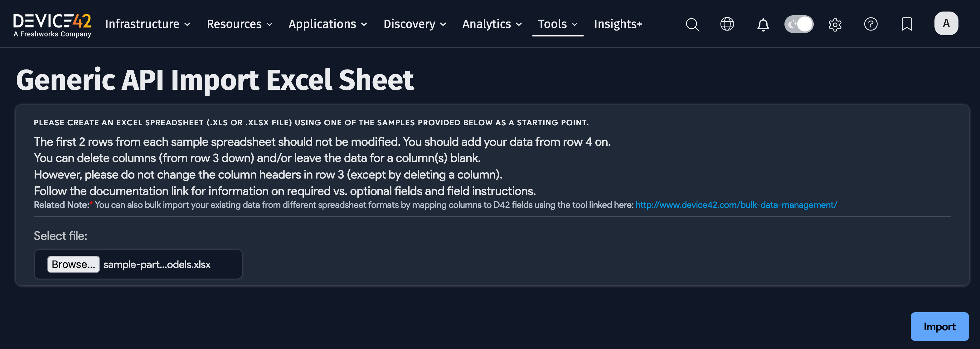
Task: Open the user avatar menu
Action: click(x=946, y=23)
